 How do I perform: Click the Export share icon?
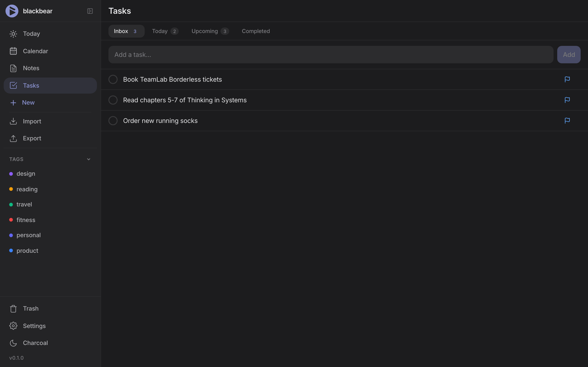(x=13, y=138)
